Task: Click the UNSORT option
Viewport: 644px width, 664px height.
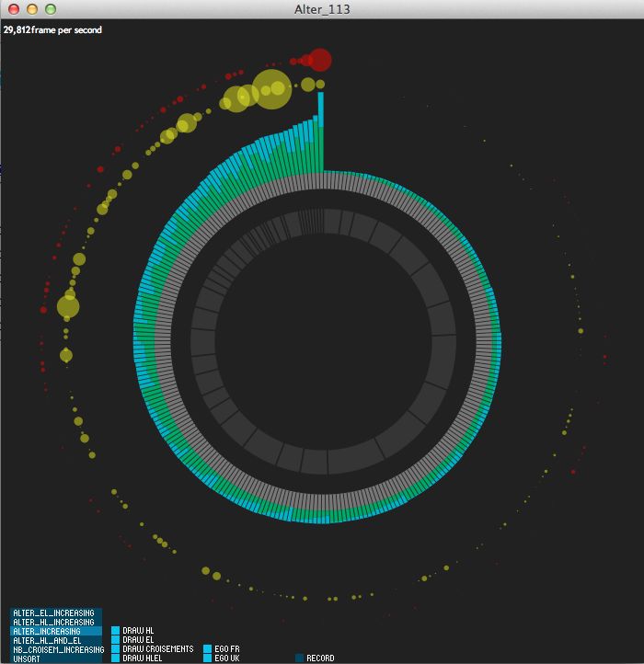Action: click(55, 658)
